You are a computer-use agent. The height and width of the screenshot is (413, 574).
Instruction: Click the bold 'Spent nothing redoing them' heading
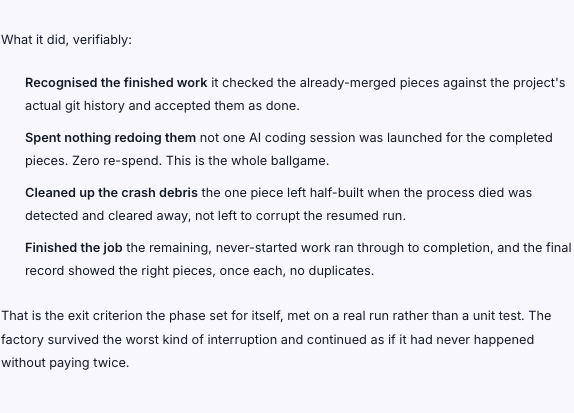[111, 138]
